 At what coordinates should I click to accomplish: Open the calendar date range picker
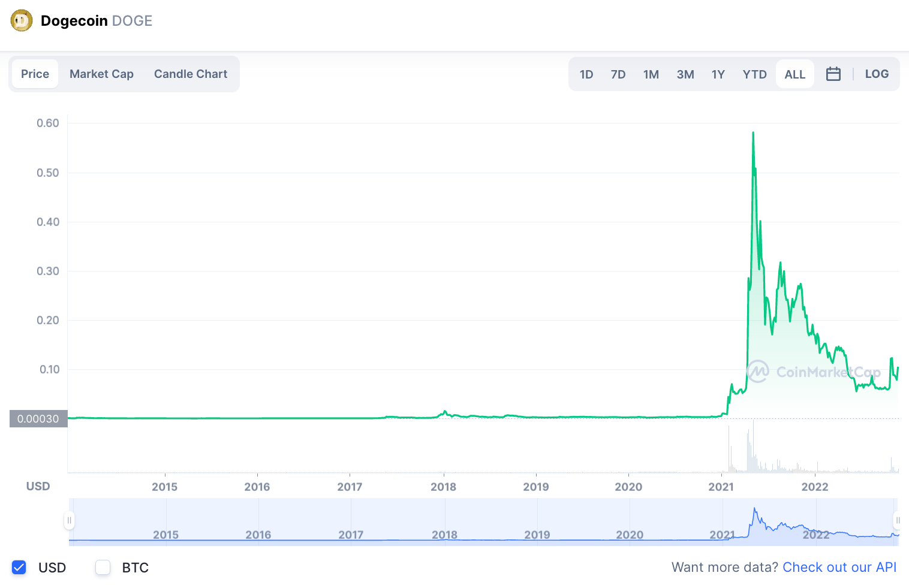point(833,74)
